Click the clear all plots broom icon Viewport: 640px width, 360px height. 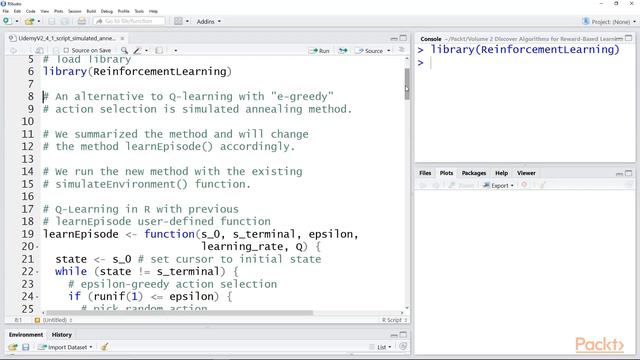pos(542,185)
